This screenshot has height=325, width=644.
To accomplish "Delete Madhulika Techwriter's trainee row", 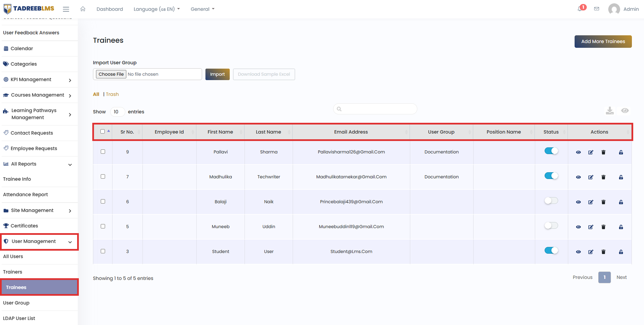I will (603, 177).
